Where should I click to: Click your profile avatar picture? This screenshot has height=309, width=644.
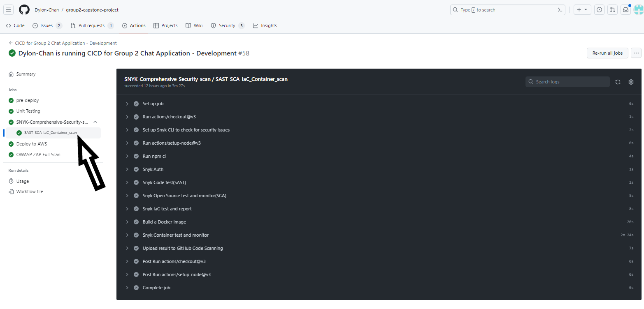coord(638,9)
